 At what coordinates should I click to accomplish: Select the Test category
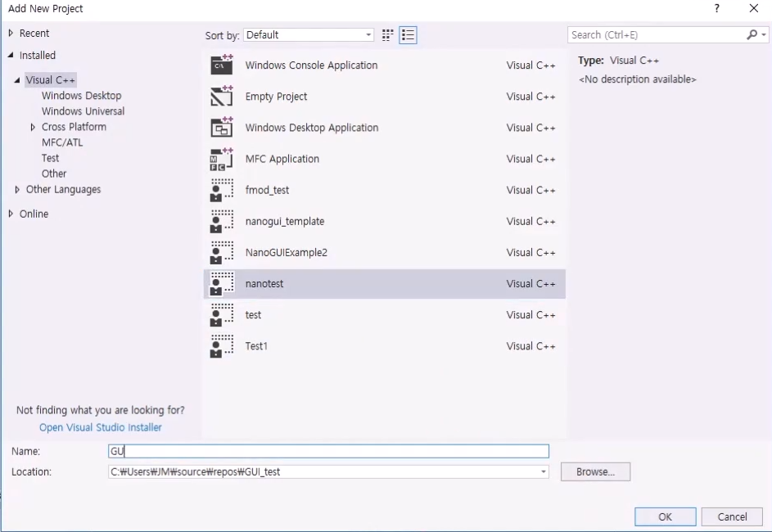click(x=50, y=158)
